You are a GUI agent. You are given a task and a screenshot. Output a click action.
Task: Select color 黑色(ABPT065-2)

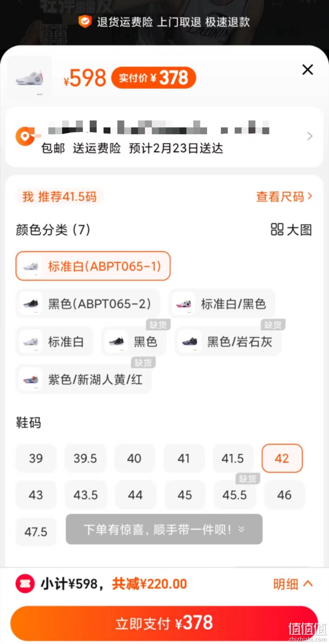(x=88, y=304)
